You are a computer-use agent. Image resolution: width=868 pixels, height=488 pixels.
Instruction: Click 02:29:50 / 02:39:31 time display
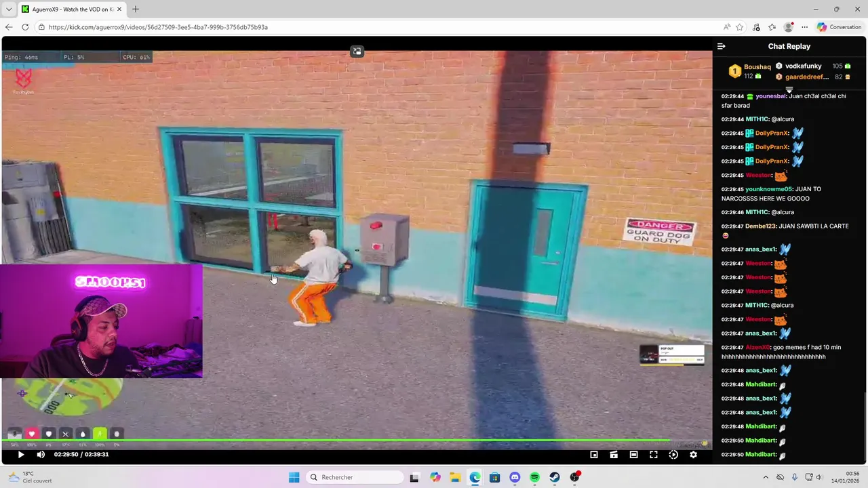81,455
